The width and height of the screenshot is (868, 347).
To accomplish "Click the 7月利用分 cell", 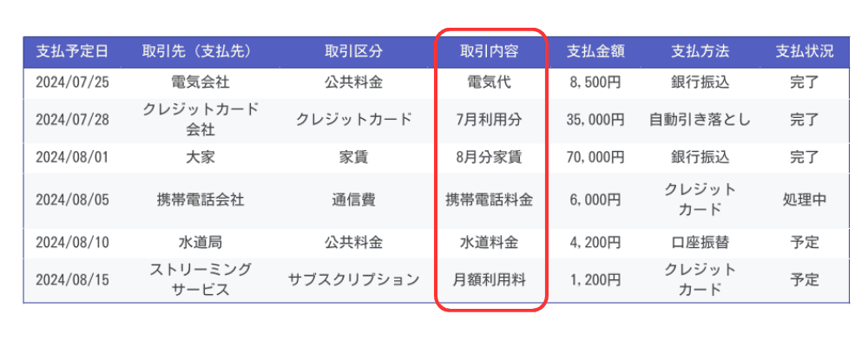I will [x=489, y=120].
